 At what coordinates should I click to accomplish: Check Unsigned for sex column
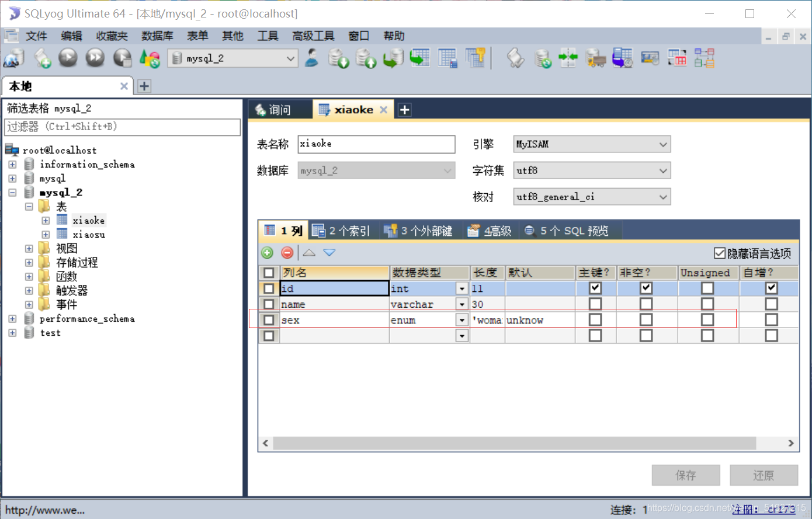point(707,320)
